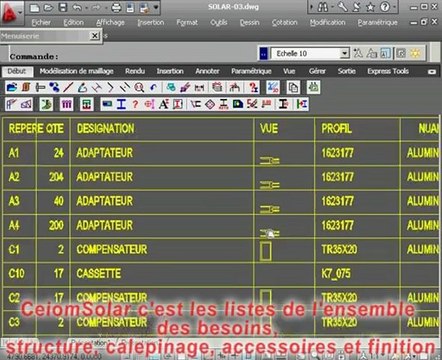This screenshot has width=442, height=360.
Task: Click the red question mark in second toolbar row
Action: coord(135,105)
